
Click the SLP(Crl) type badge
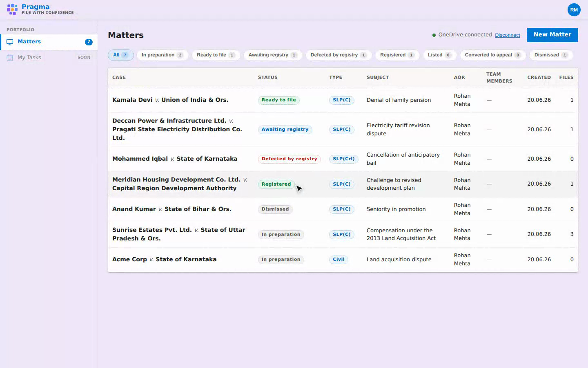343,159
